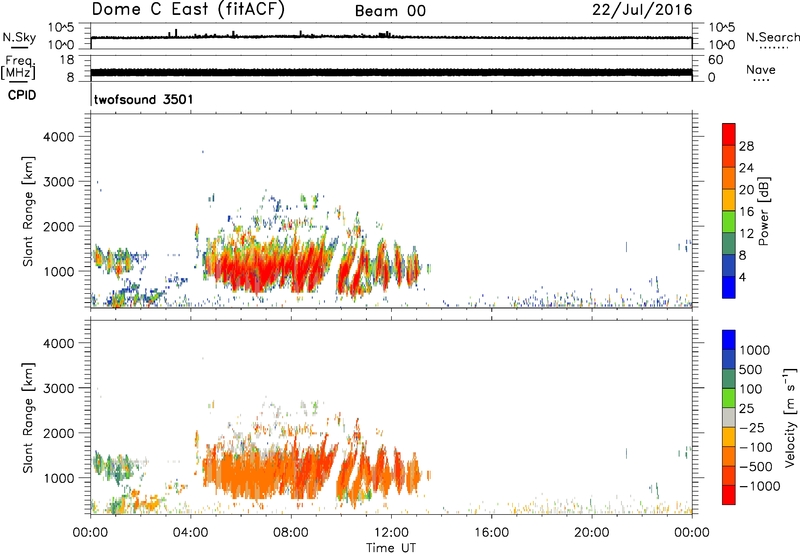Click the '-25' label on velocity colorbar

click(752, 427)
